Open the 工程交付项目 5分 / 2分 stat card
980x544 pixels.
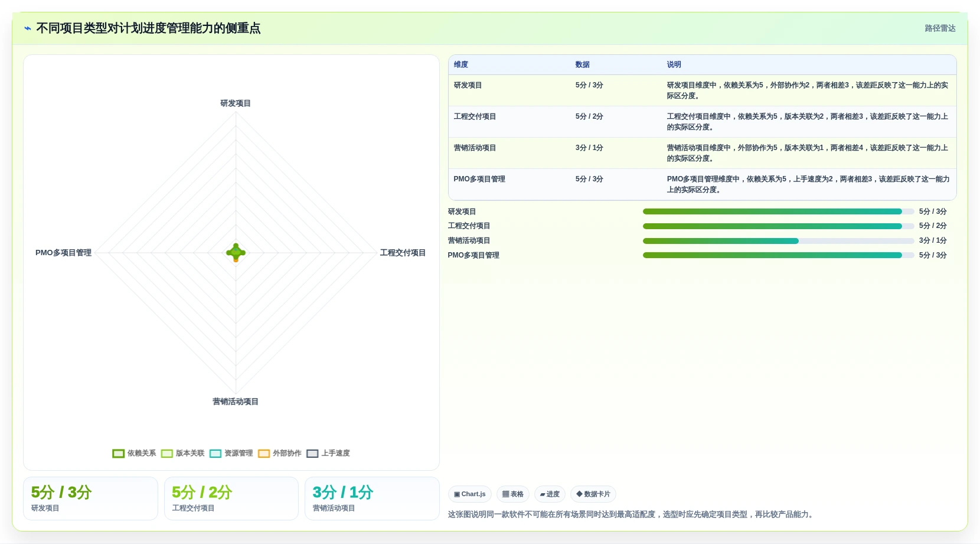click(231, 499)
